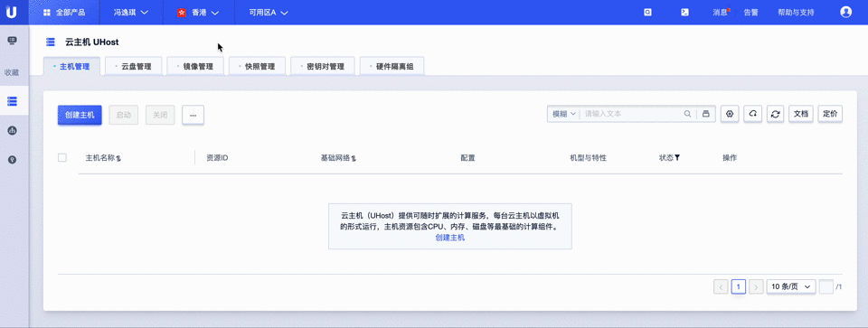Switch to the 硬件隔离组 tab
Viewport: 868px width, 328px height.
click(392, 66)
